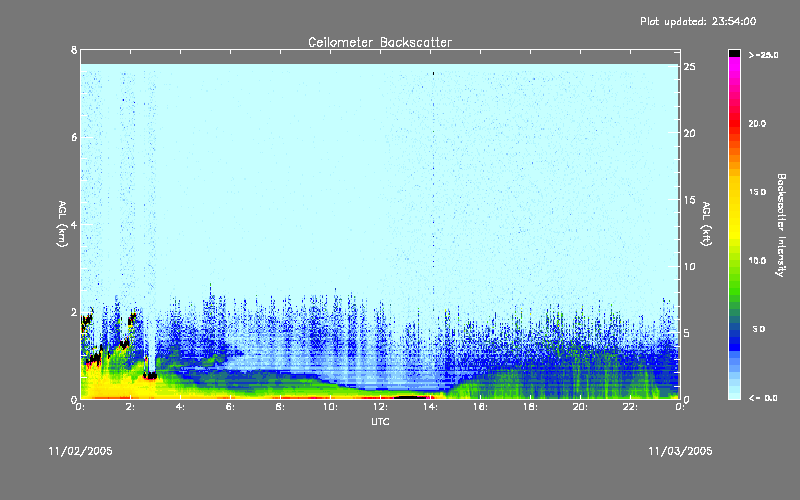Viewport: 800px width, 500px height.
Task: Click the red colorbar section near 20.0
Action: click(x=734, y=124)
